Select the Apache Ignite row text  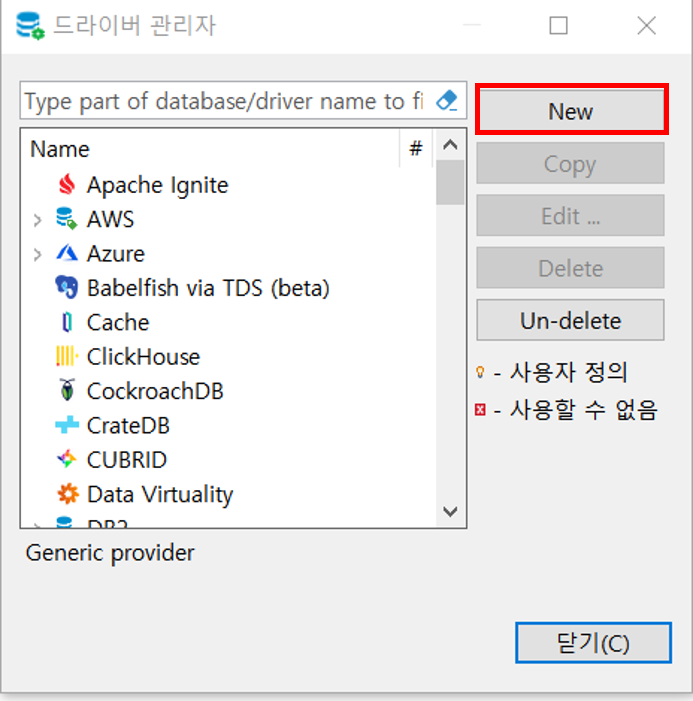tap(157, 185)
